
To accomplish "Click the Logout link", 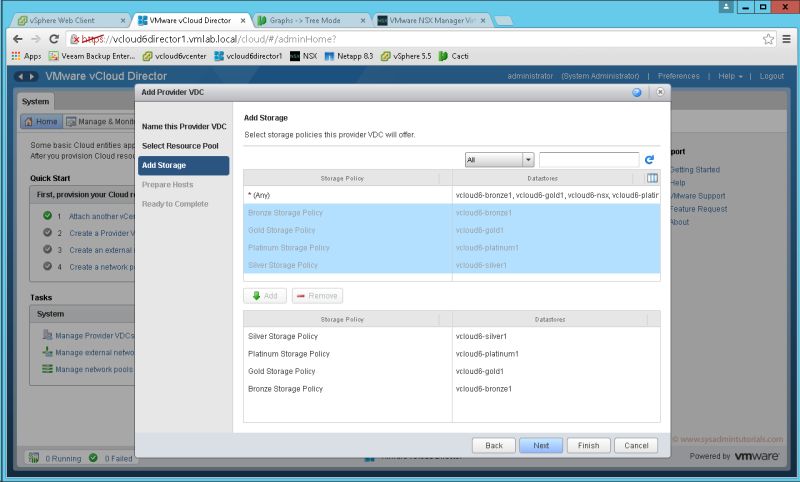I will [771, 76].
